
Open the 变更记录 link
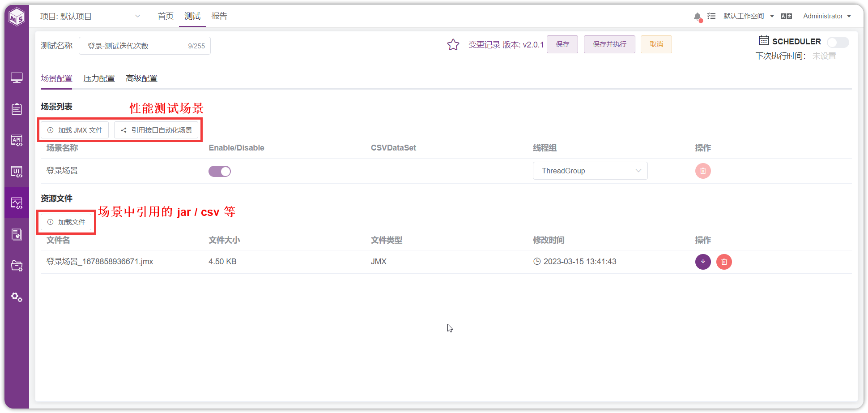click(x=484, y=45)
